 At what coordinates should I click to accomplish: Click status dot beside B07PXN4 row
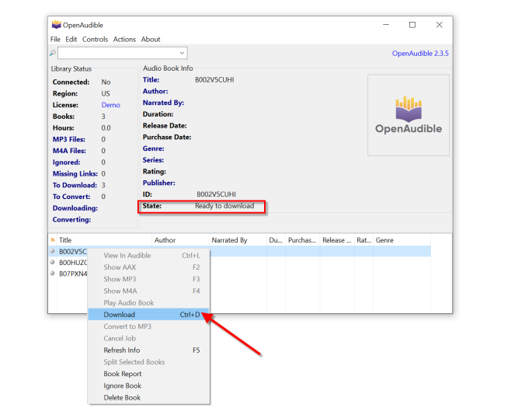click(53, 273)
